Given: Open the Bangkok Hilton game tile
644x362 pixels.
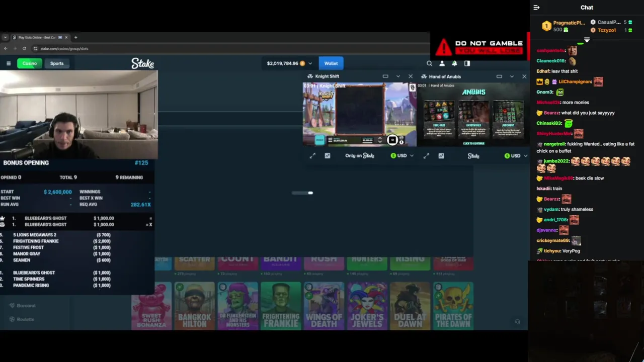Looking at the screenshot, I should point(194,306).
